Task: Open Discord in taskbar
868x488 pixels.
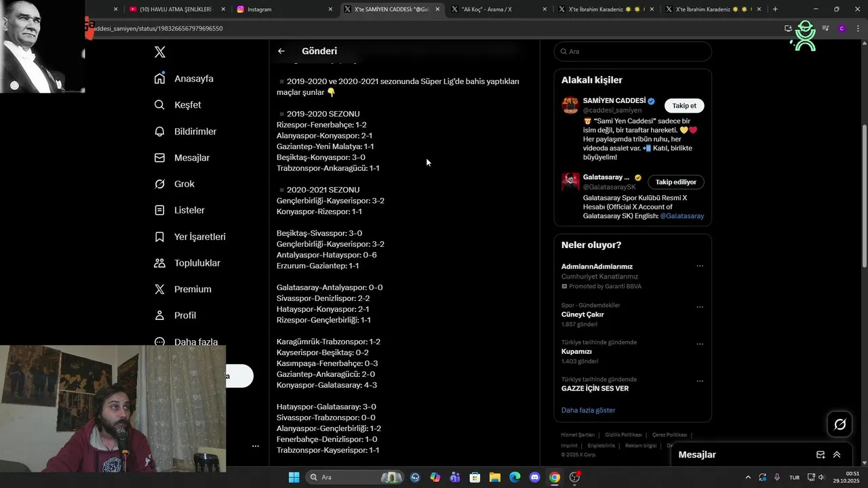Action: point(534,477)
